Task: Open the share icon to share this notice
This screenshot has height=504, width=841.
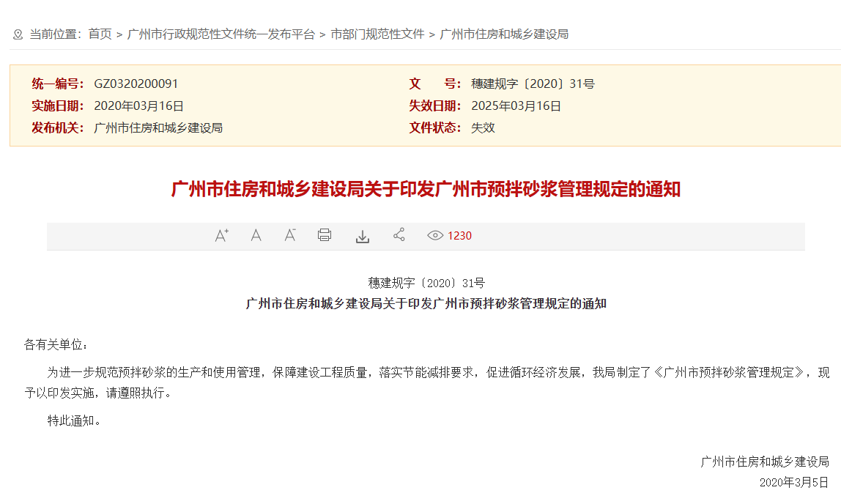Action: point(399,235)
